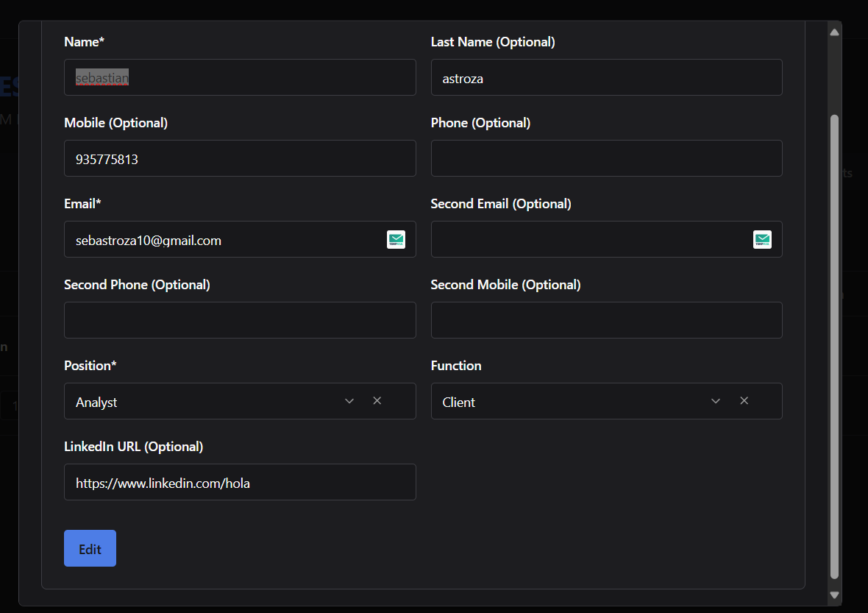Click the empty Second Phone field
This screenshot has width=868, height=613.
[240, 320]
